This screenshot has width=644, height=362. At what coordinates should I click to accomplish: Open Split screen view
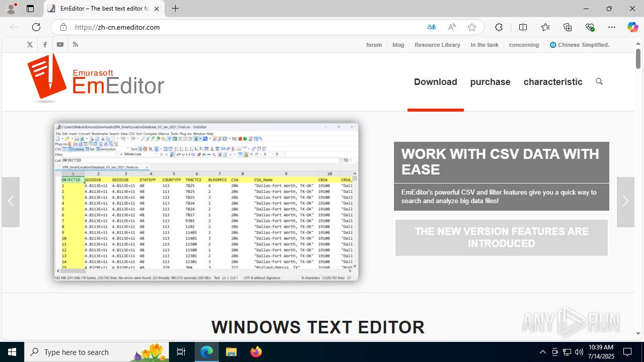pos(523,27)
